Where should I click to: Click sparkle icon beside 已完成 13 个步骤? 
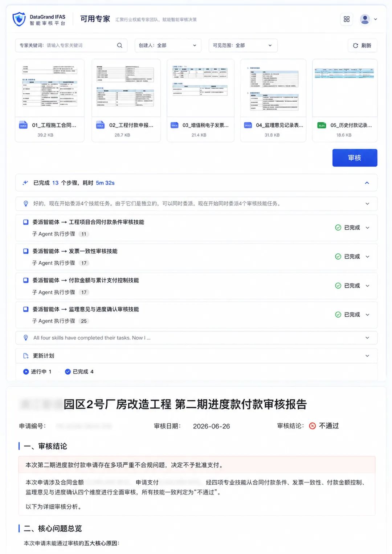25,183
